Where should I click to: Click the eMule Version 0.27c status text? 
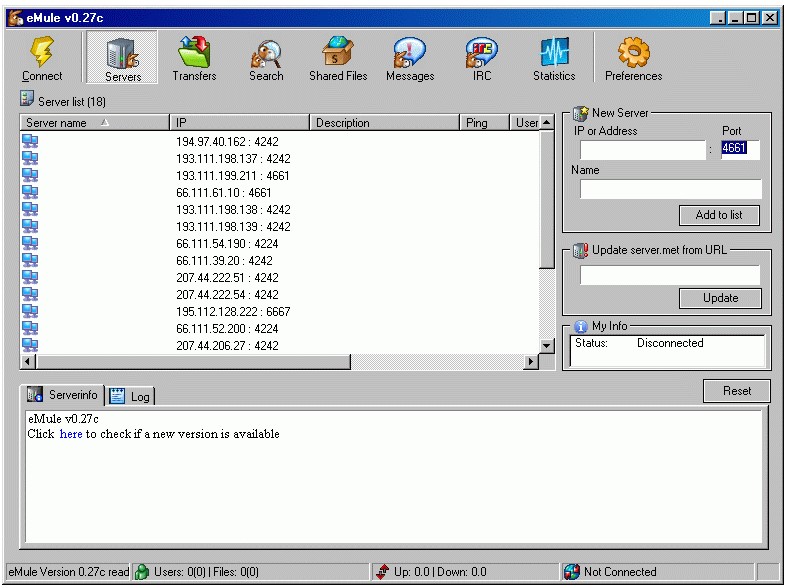[x=68, y=572]
